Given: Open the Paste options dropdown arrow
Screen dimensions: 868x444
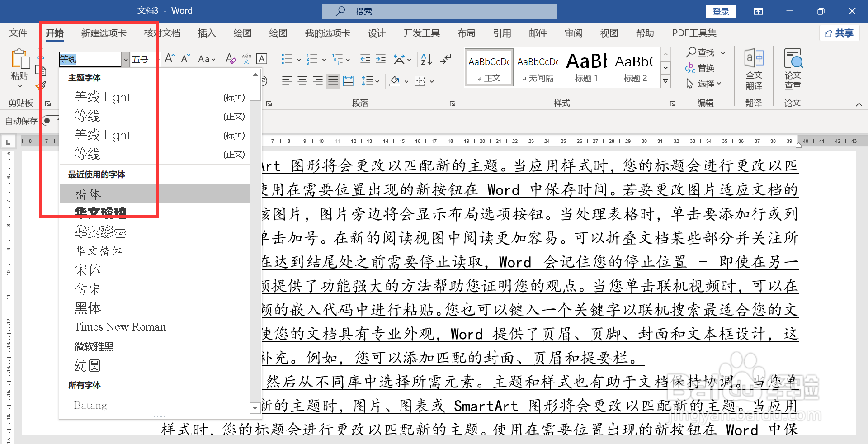Looking at the screenshot, I should pos(19,86).
